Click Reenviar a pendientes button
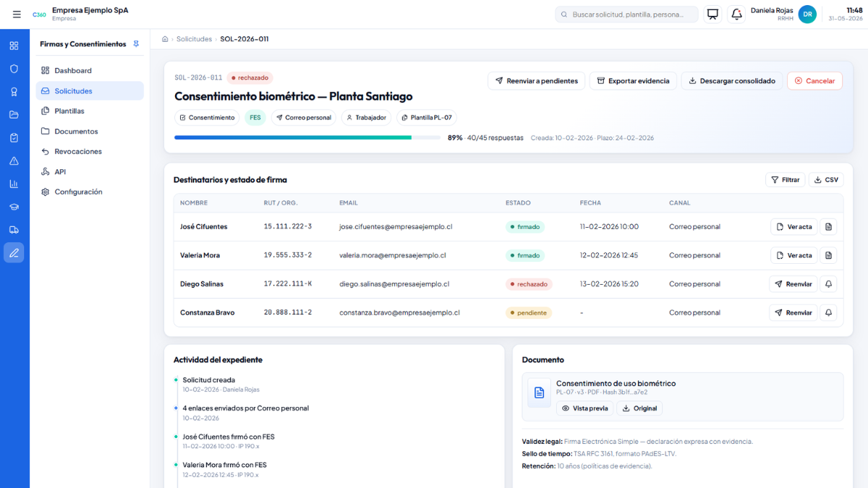 tap(536, 81)
